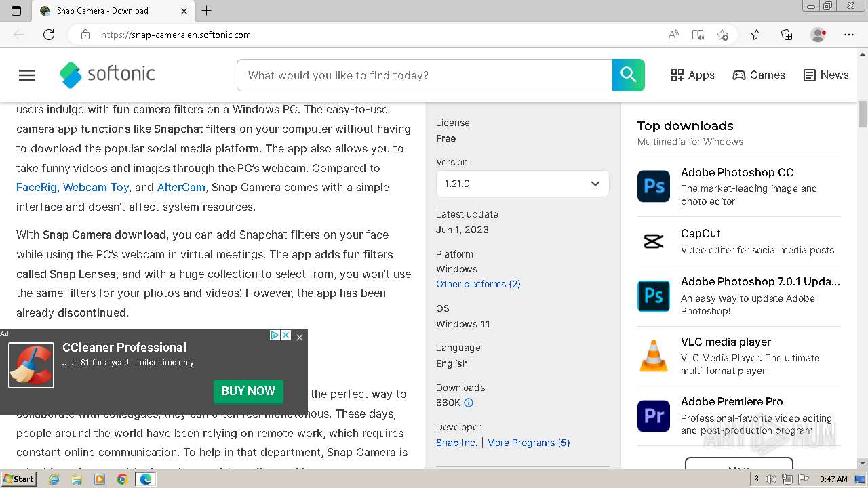Open a new browser tab
The height and width of the screenshot is (488, 868).
pyautogui.click(x=207, y=10)
